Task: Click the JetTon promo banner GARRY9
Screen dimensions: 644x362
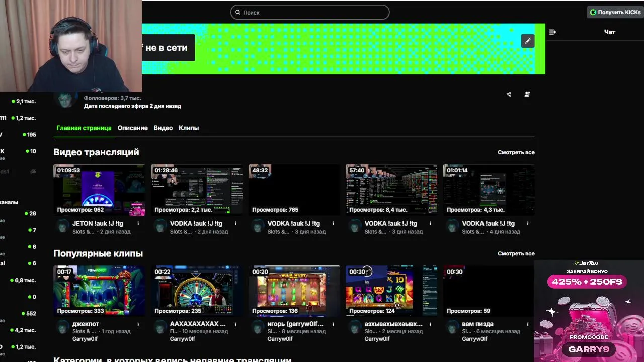Action: coord(589,311)
